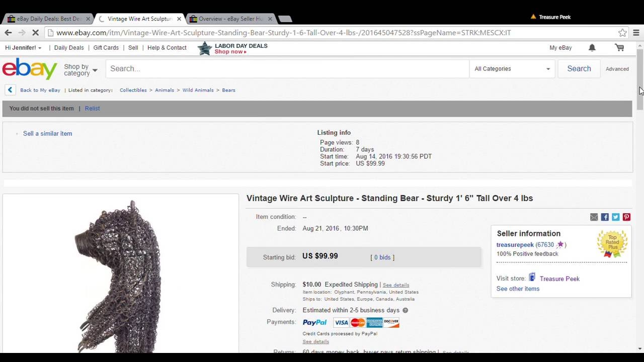Click the Search button

pos(579,69)
